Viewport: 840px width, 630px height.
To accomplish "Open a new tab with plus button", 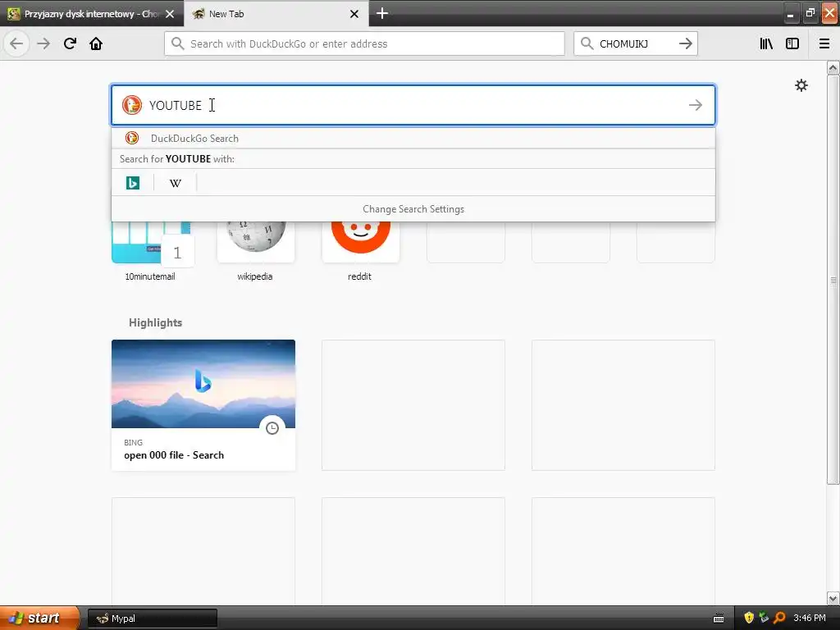I will tap(382, 13).
